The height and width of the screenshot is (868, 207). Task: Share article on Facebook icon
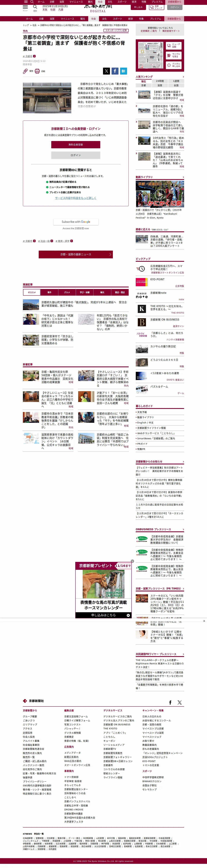coord(115,71)
